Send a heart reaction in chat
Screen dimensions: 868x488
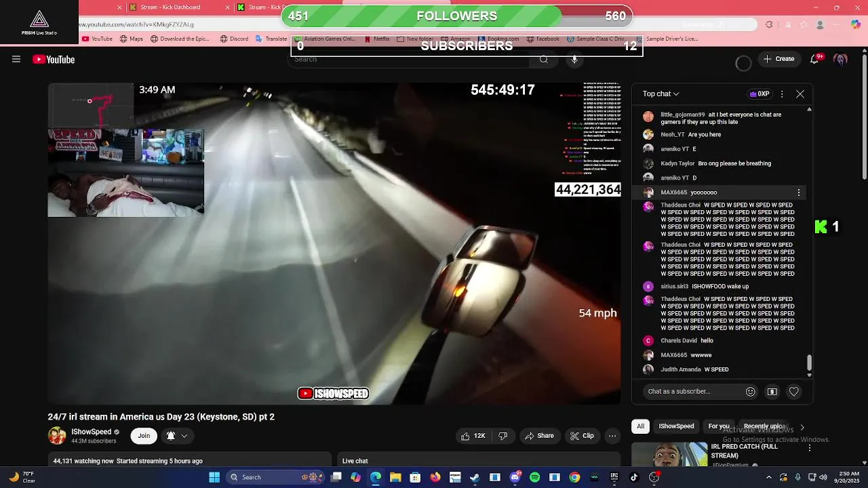794,391
